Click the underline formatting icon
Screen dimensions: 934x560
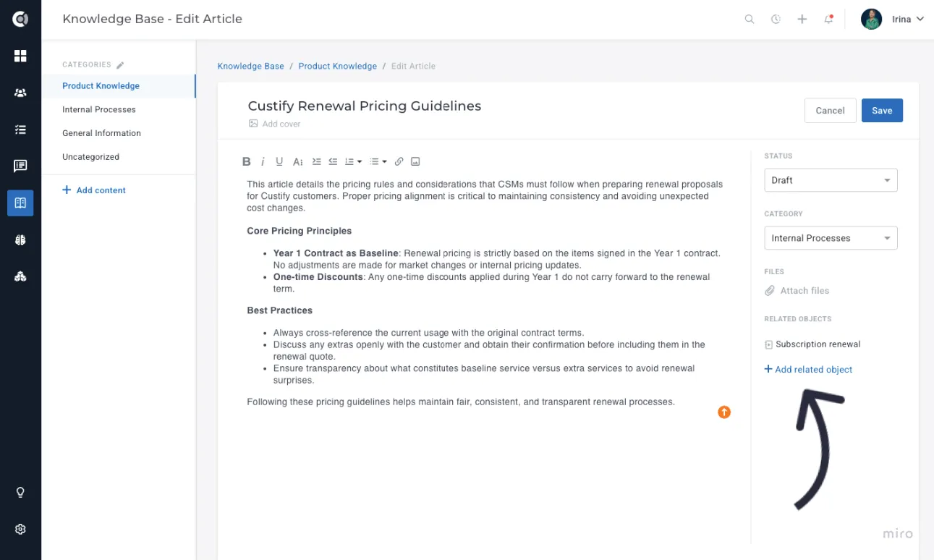[279, 161]
